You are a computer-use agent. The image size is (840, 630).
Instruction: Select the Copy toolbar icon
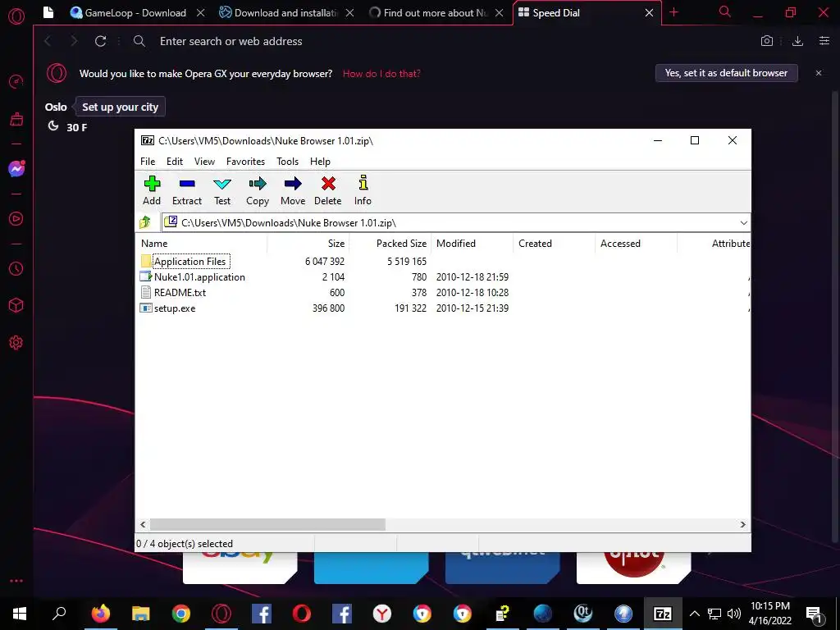pyautogui.click(x=258, y=184)
